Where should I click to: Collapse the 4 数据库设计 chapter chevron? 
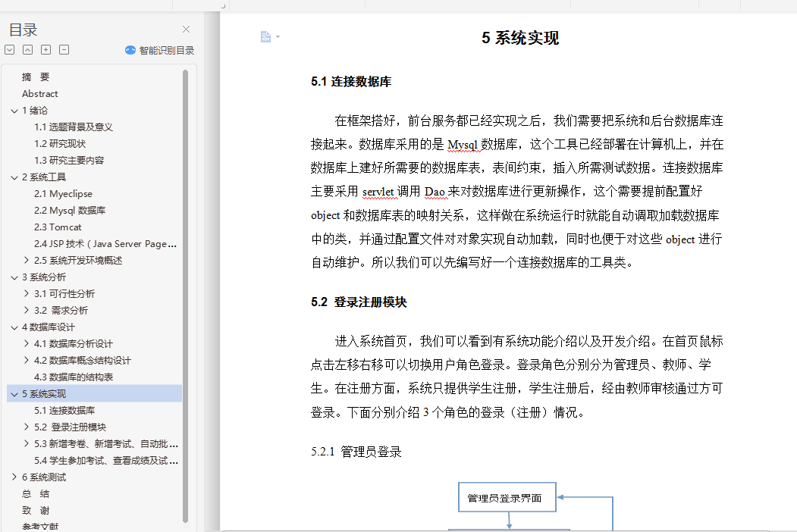coord(14,327)
